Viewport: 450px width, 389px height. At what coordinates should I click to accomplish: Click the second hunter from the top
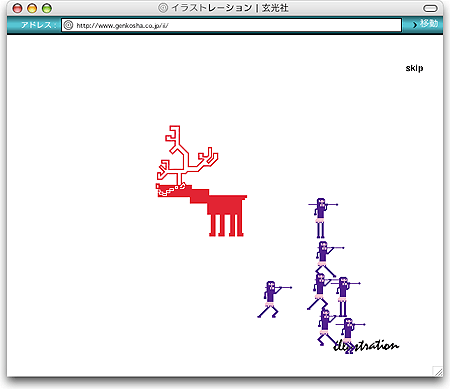[x=327, y=258]
